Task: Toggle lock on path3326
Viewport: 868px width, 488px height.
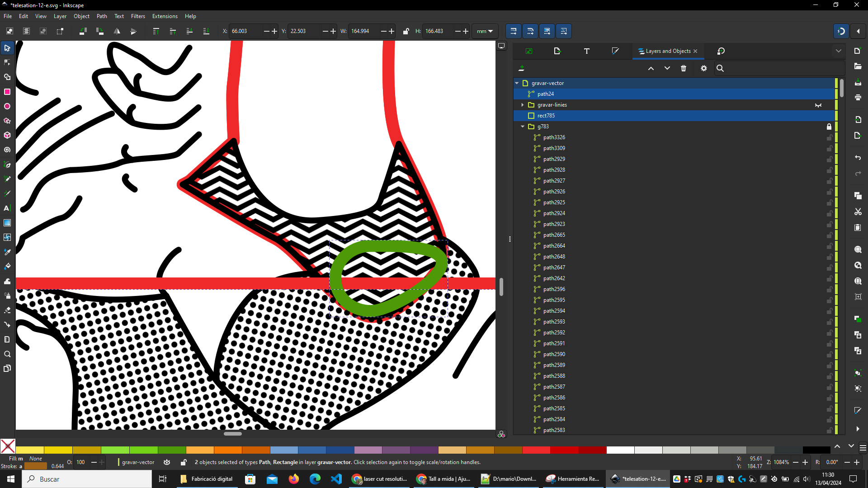Action: click(x=830, y=137)
